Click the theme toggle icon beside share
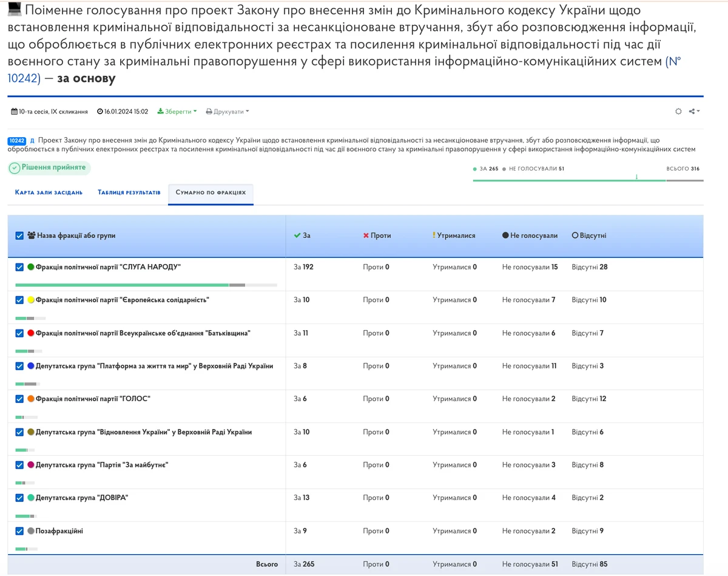Image resolution: width=728 pixels, height=576 pixels. click(x=678, y=112)
